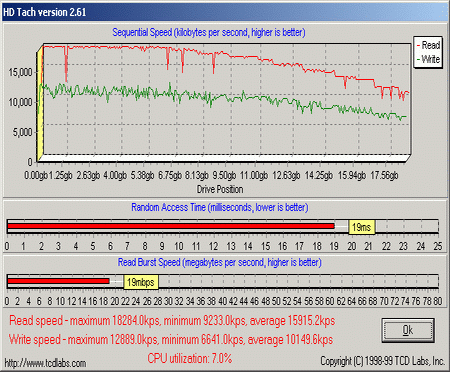
Task: Click the red random access time bar
Action: [x=171, y=226]
